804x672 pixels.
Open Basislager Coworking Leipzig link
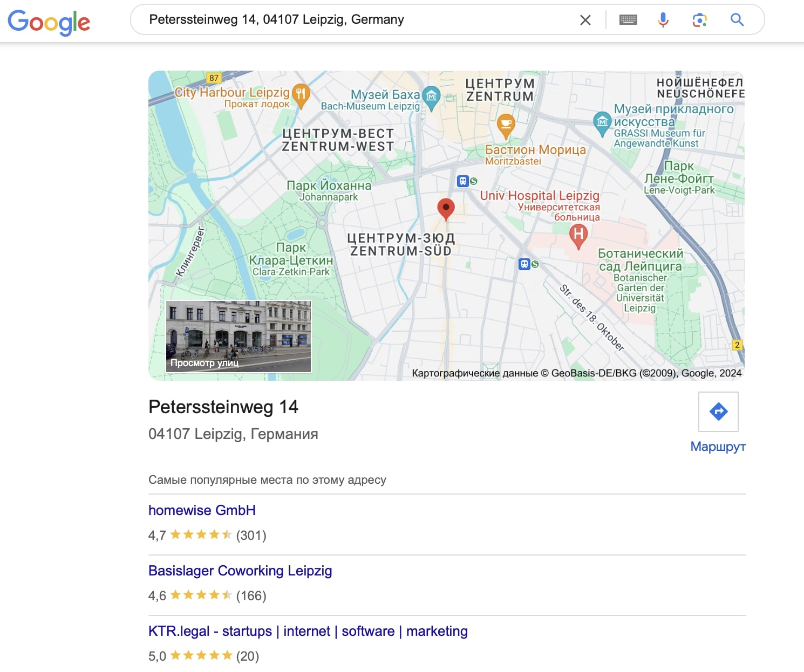coord(240,571)
